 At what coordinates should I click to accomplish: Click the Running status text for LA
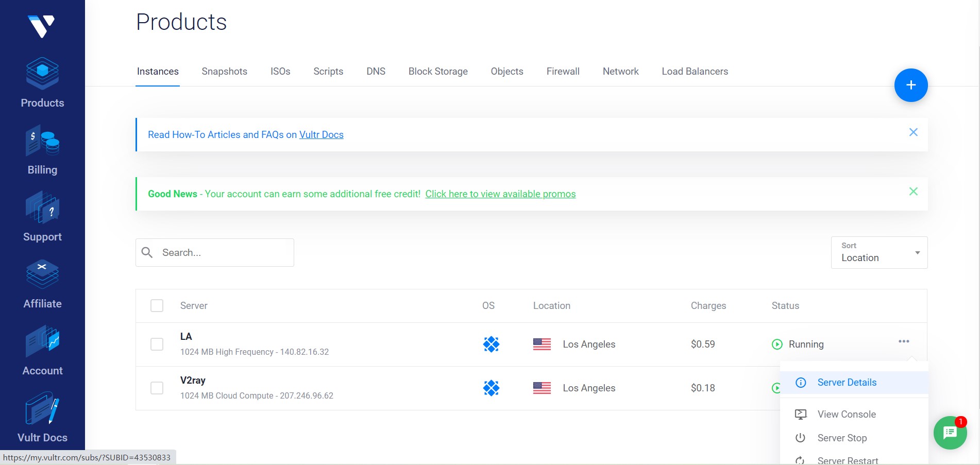pyautogui.click(x=806, y=344)
